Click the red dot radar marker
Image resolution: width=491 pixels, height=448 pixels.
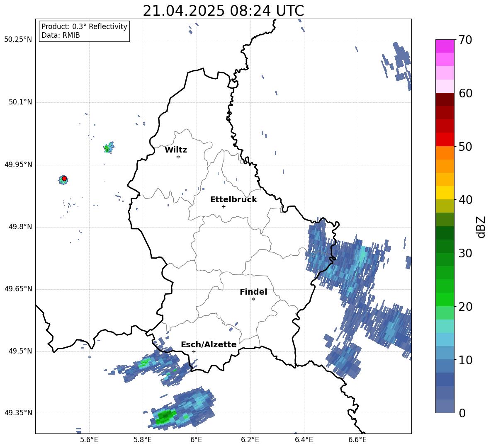[64, 179]
